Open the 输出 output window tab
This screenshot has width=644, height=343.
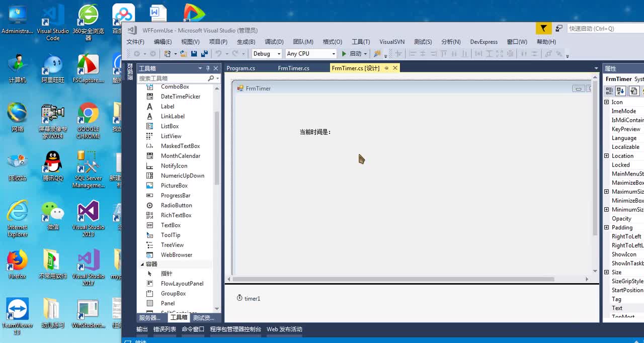(x=142, y=329)
